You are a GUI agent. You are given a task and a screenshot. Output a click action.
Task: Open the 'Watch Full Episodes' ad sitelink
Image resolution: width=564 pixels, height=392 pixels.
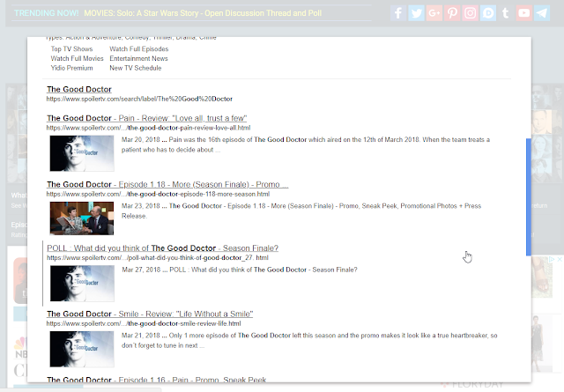pos(139,49)
